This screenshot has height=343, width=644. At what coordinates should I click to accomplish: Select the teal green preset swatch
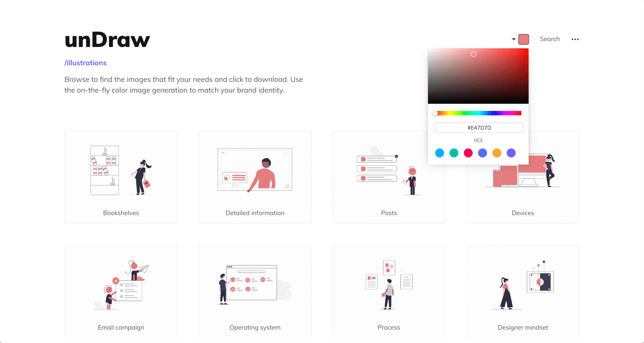(x=454, y=153)
